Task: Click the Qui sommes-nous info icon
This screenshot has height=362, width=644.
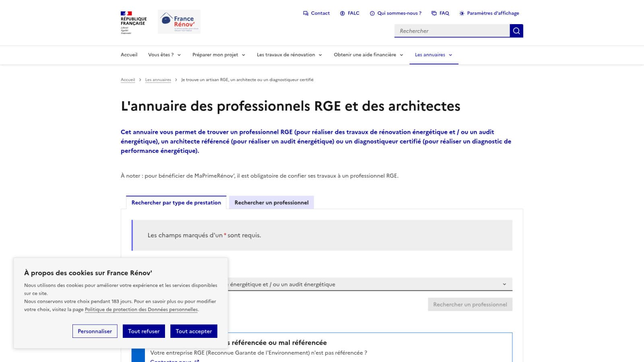Action: click(x=372, y=13)
